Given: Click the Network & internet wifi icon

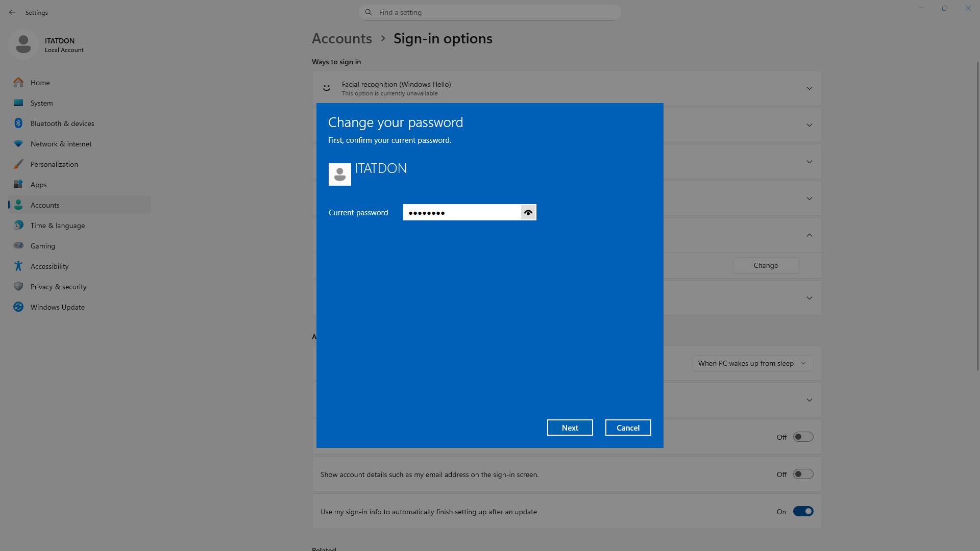Looking at the screenshot, I should [18, 143].
